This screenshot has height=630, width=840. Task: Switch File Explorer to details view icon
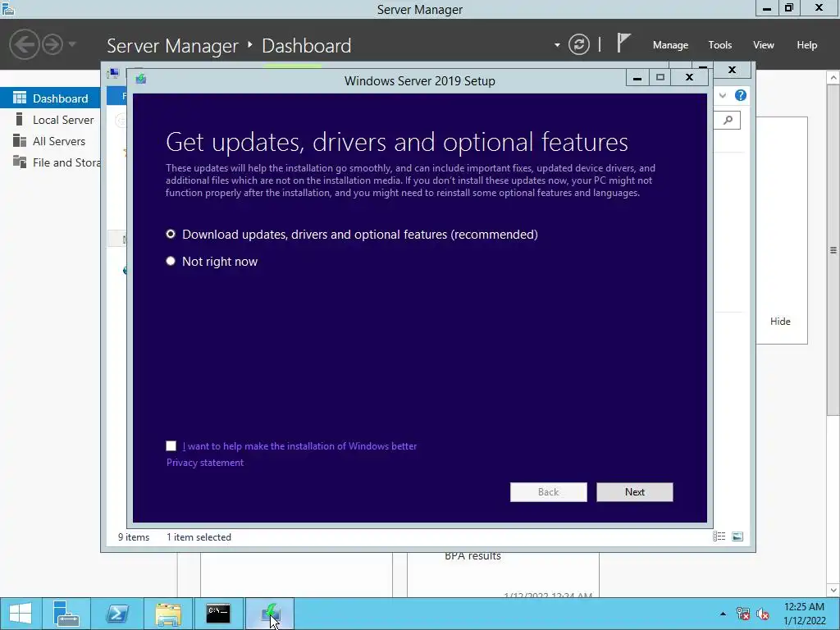[x=719, y=536]
